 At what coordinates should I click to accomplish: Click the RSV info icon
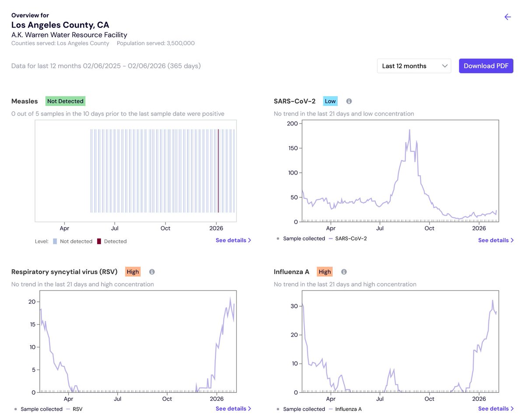tap(152, 272)
